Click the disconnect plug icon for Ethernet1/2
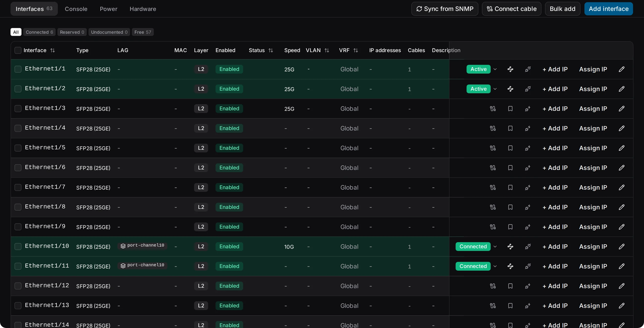The image size is (644, 328). coord(528,89)
